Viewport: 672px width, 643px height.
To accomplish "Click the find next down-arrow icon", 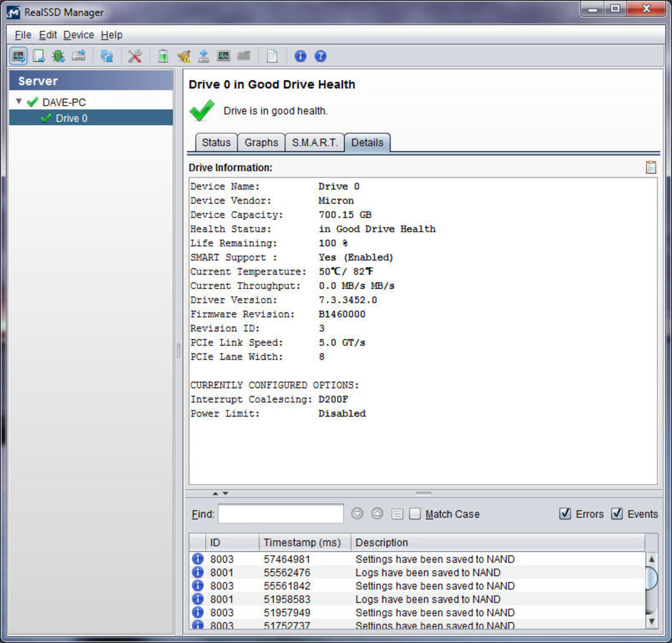I will (357, 514).
